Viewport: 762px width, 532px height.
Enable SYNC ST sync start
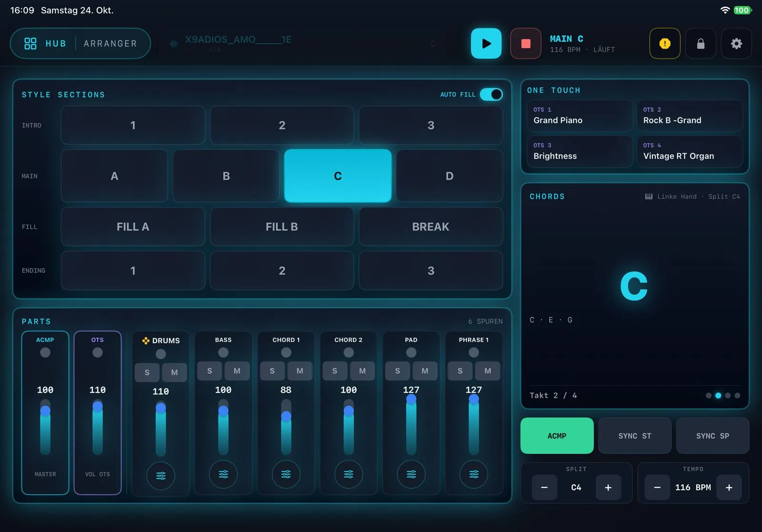click(635, 435)
